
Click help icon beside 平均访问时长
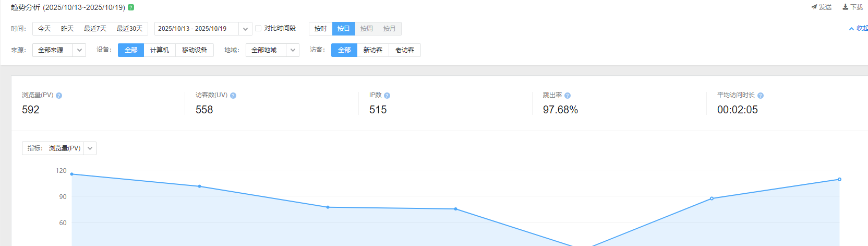coord(761,96)
